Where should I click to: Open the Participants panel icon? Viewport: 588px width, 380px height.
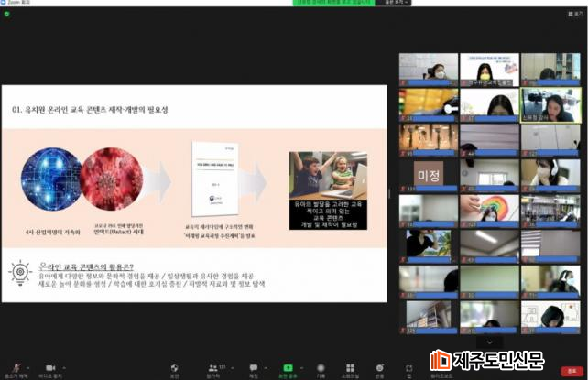(x=213, y=367)
